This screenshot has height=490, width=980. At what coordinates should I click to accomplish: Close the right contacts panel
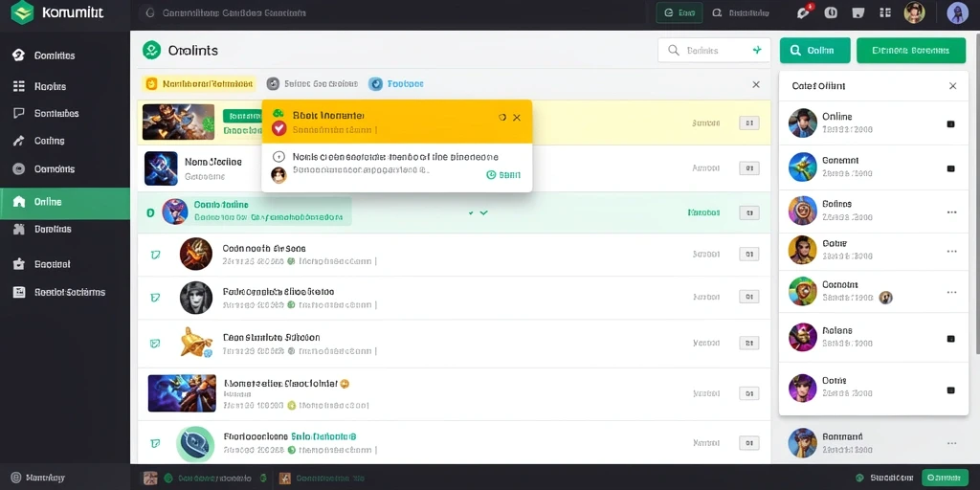click(x=952, y=86)
